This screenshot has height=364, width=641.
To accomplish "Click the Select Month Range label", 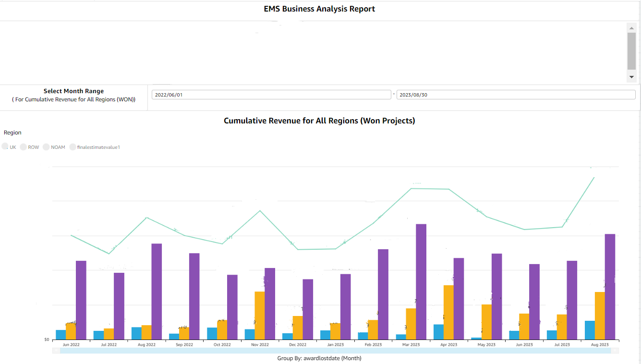I will pyautogui.click(x=73, y=91).
